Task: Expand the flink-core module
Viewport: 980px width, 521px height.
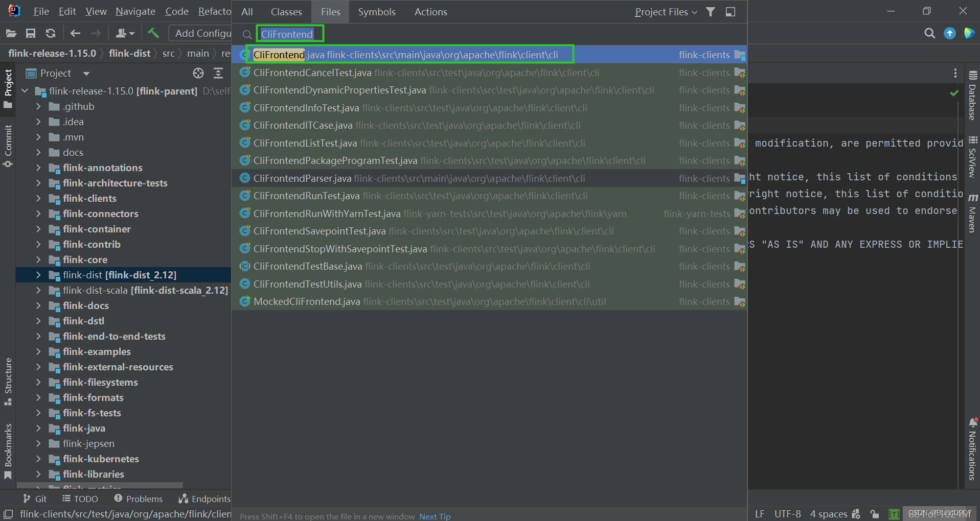Action: coord(38,259)
